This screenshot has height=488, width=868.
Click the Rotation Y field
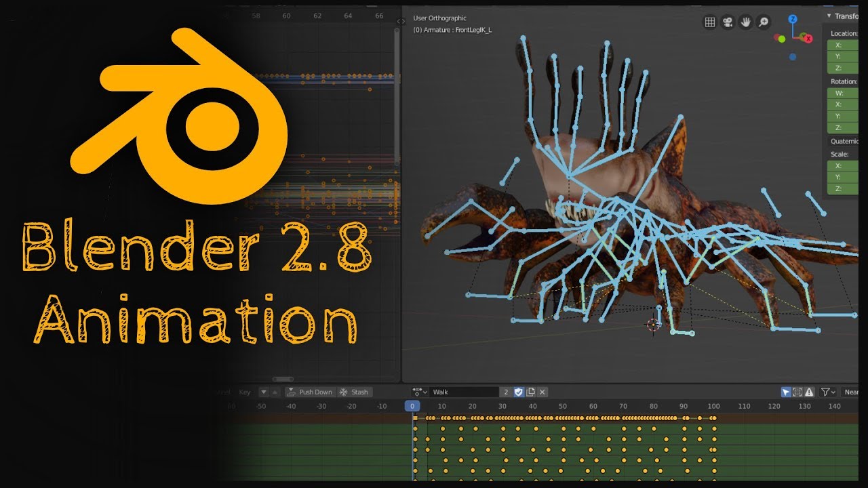(843, 116)
